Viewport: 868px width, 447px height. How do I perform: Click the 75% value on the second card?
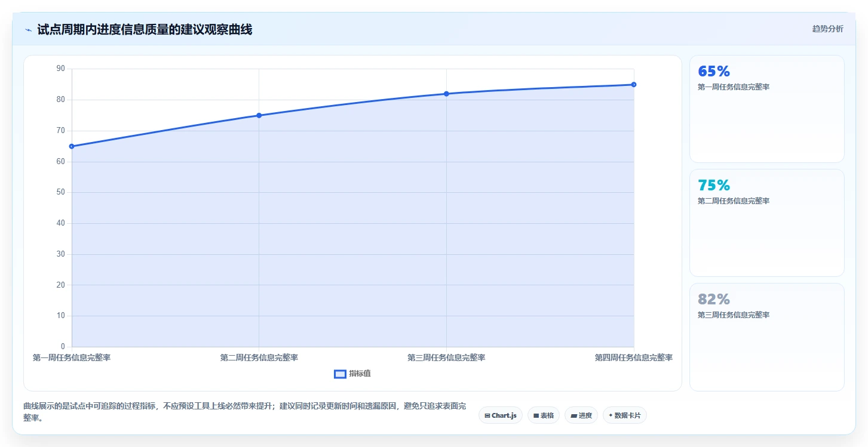(x=714, y=185)
